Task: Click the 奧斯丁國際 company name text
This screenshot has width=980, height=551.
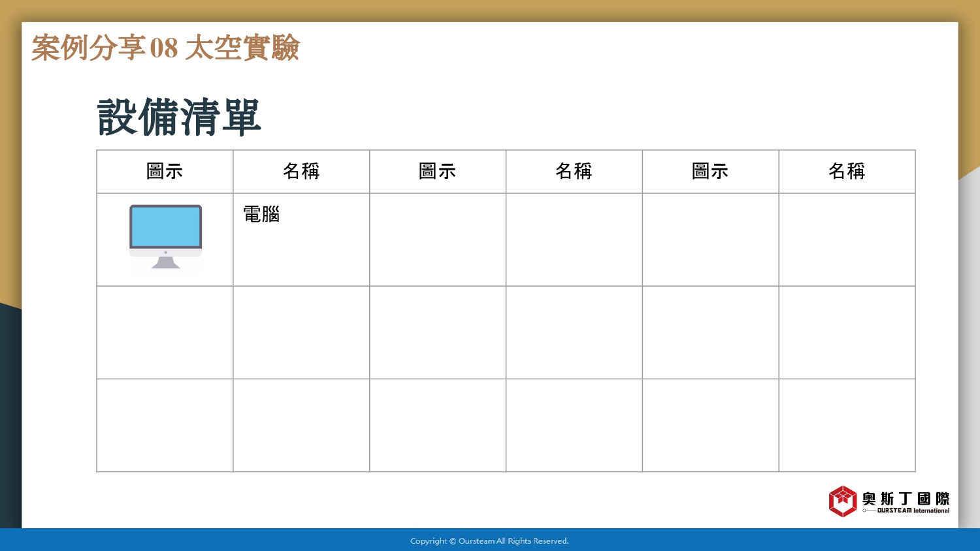Action: point(906,499)
